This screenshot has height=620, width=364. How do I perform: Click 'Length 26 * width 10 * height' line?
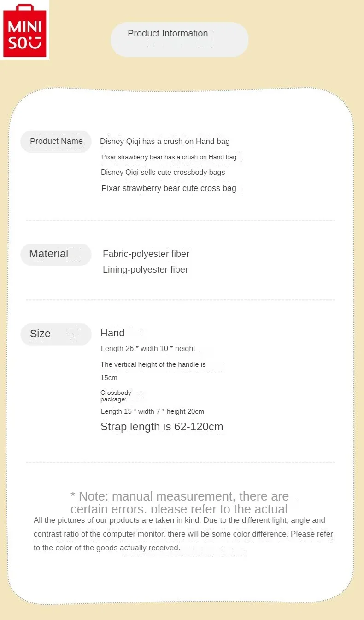(x=148, y=349)
